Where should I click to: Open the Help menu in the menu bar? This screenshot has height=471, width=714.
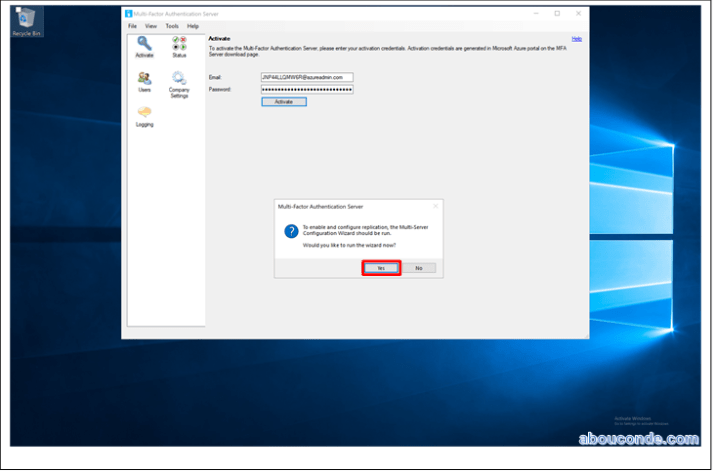(x=193, y=26)
